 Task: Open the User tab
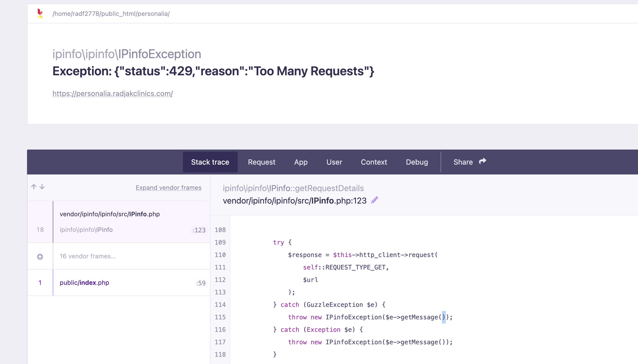(334, 162)
